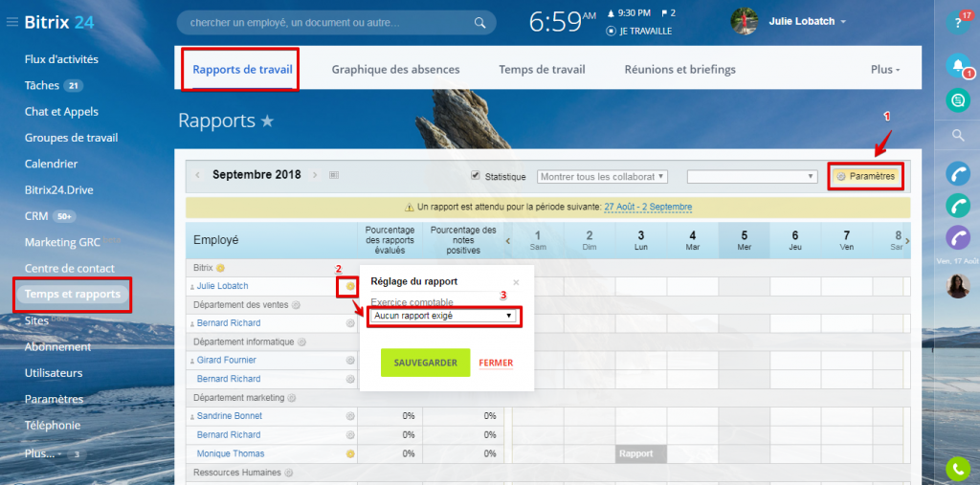Viewport: 980px width, 485px height.
Task: Open Chat et Appels in the sidebar
Action: (x=61, y=112)
